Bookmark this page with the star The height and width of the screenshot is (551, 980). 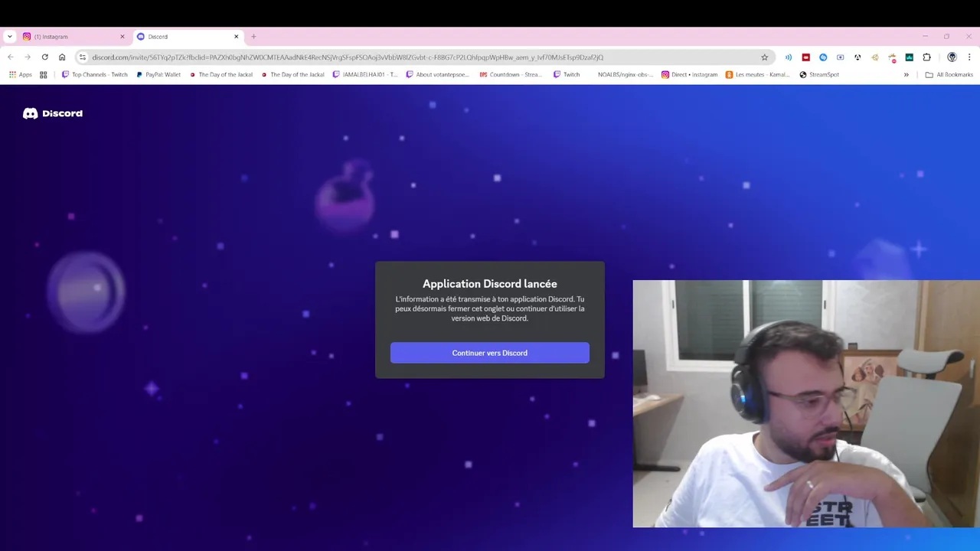(x=764, y=57)
